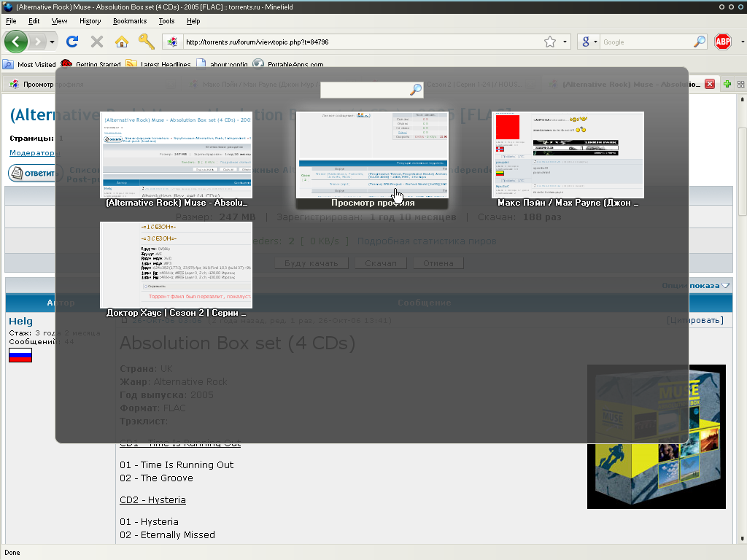Image resolution: width=747 pixels, height=560 pixels.
Task: Go to the home page icon
Action: [x=122, y=42]
